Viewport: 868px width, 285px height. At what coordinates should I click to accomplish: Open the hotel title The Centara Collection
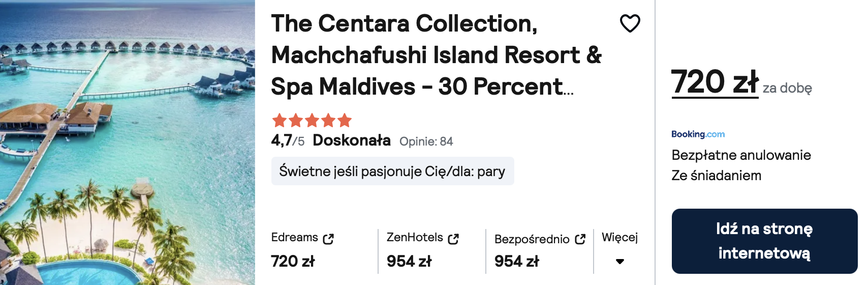tap(436, 55)
